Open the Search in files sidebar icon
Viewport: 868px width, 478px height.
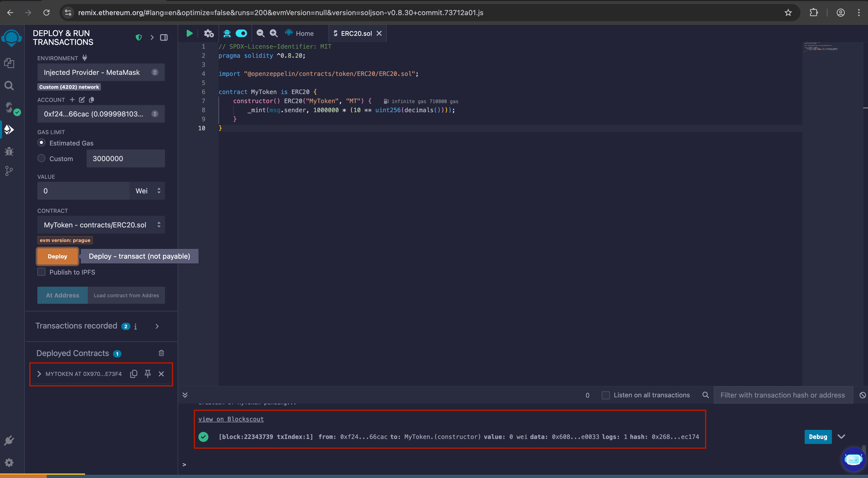[x=9, y=85]
